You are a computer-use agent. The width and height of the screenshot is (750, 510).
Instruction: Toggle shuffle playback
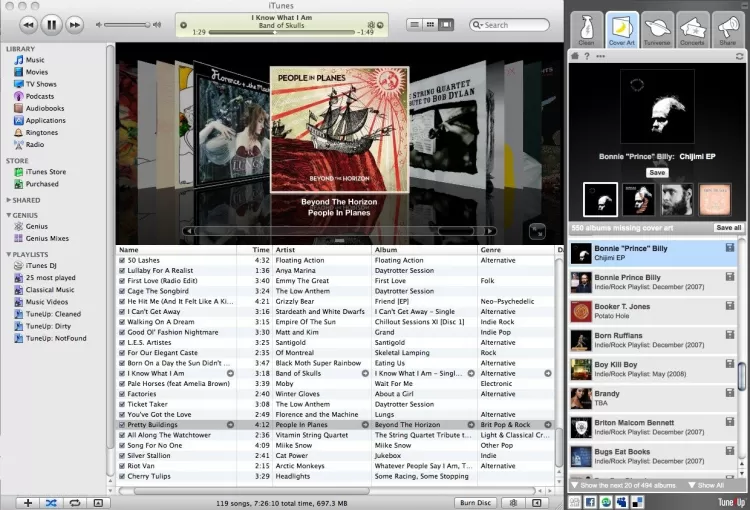point(51,503)
